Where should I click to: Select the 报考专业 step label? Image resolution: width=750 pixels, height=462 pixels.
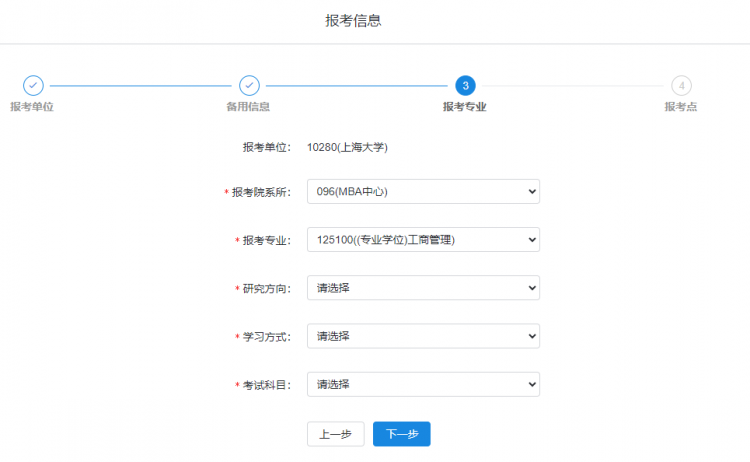pos(464,107)
